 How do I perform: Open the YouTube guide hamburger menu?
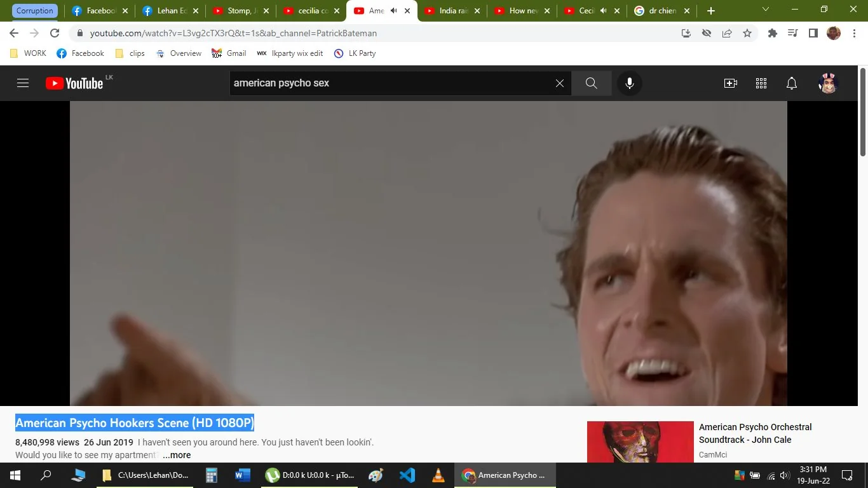[23, 83]
